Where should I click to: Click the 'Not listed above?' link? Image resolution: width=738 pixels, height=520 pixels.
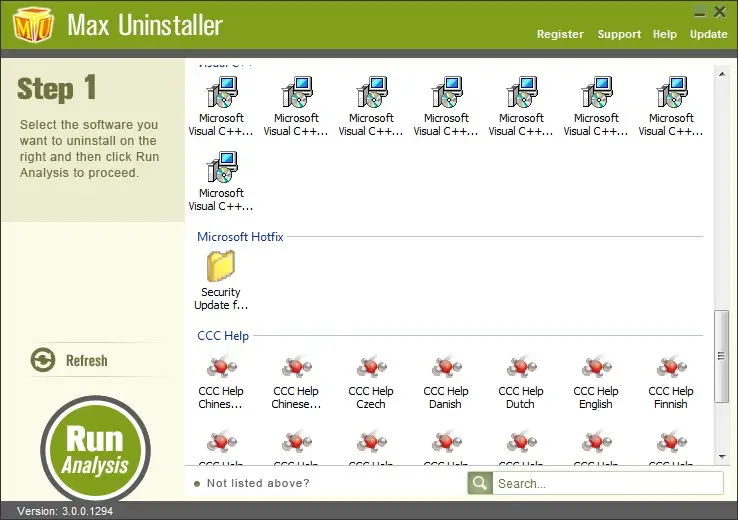coord(258,483)
